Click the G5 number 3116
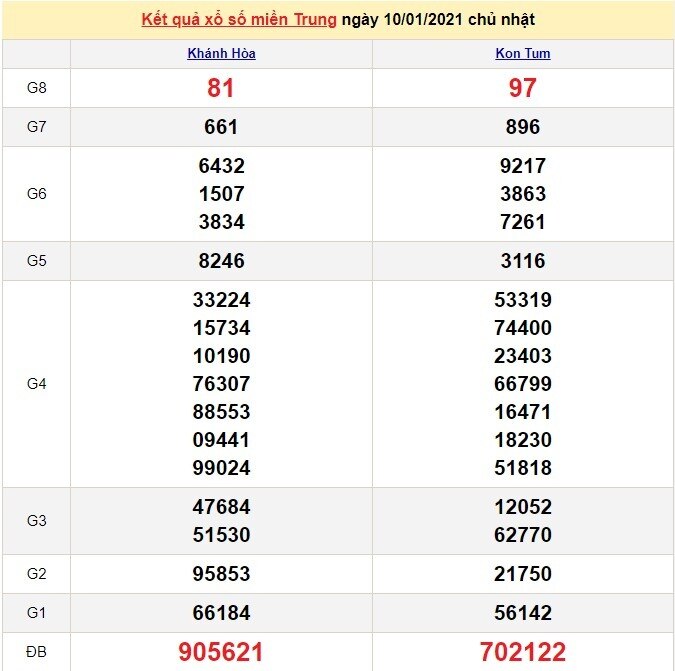675x671 pixels. 522,261
